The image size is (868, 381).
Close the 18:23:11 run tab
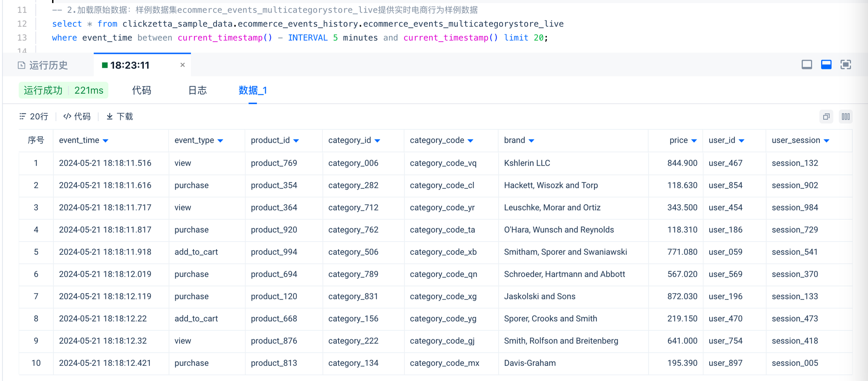[x=182, y=65]
